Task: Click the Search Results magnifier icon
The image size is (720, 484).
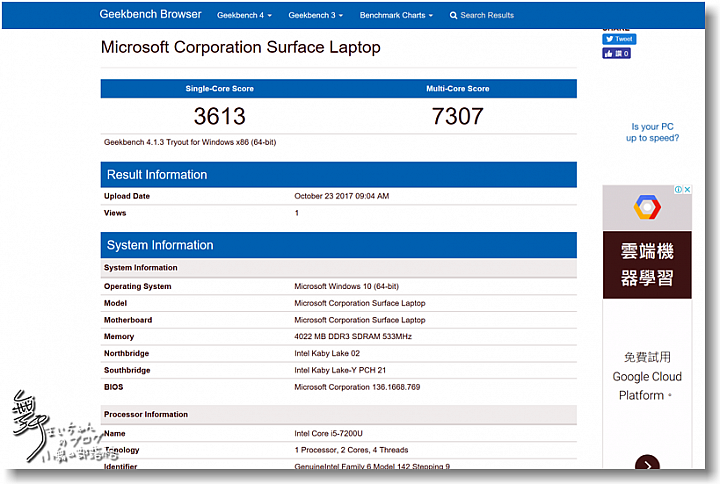Action: pyautogui.click(x=453, y=15)
